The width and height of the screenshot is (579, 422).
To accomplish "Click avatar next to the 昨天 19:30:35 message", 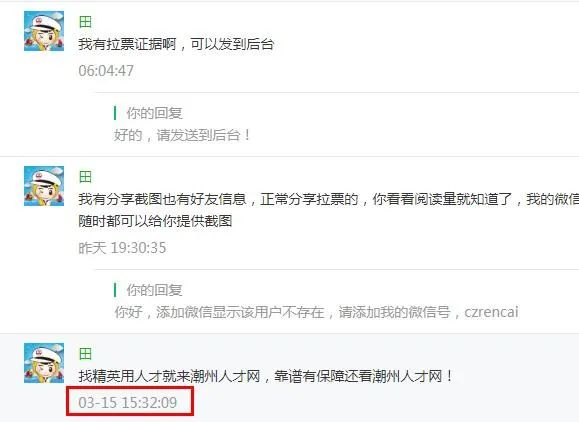I will [44, 186].
